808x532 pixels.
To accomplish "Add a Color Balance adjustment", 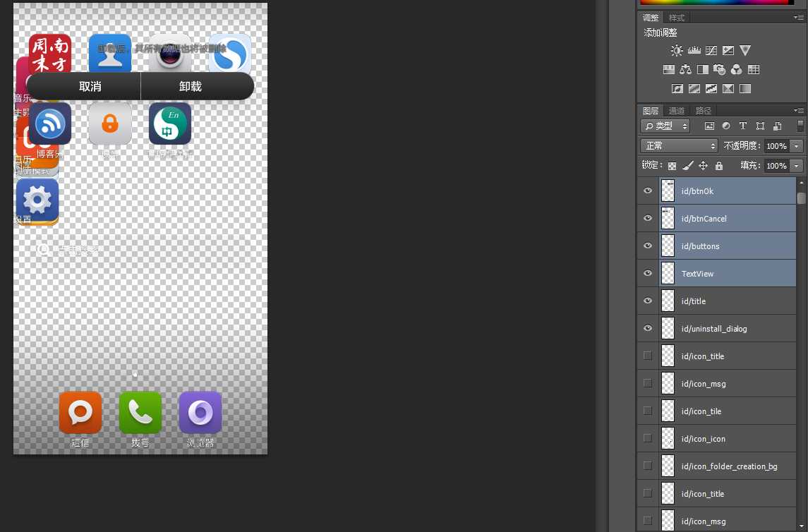I will (x=685, y=70).
